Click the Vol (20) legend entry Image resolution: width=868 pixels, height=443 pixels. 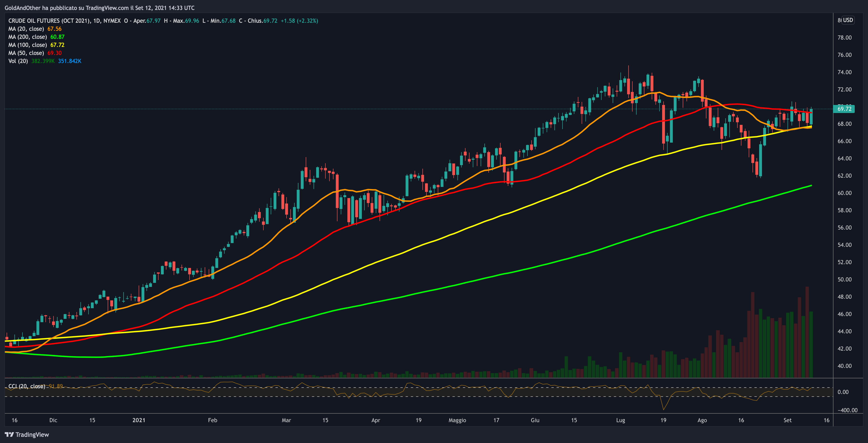click(18, 61)
